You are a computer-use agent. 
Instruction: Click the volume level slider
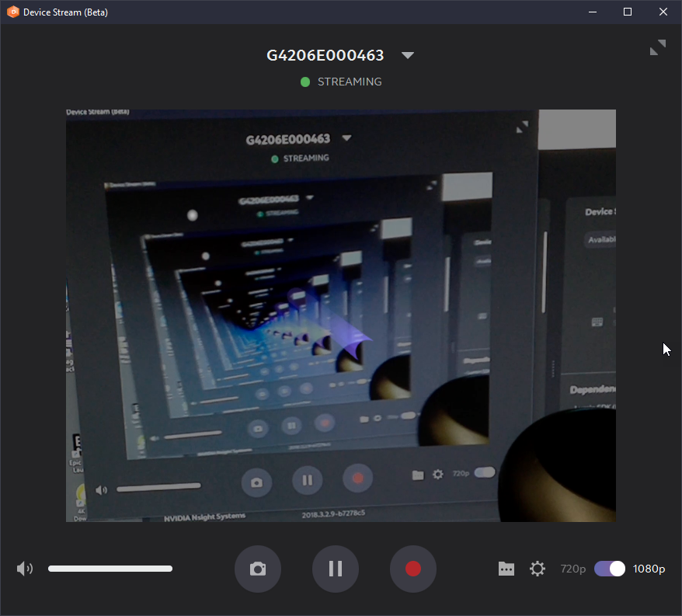click(x=110, y=569)
